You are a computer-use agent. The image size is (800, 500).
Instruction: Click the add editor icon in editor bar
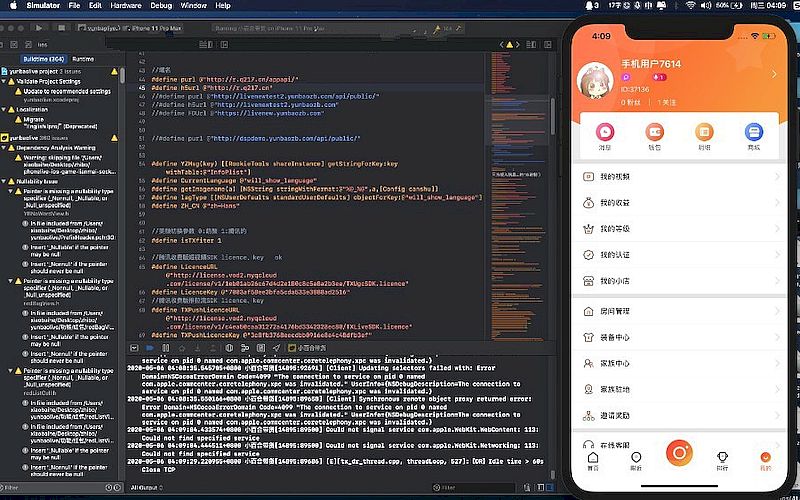pyautogui.click(x=547, y=45)
